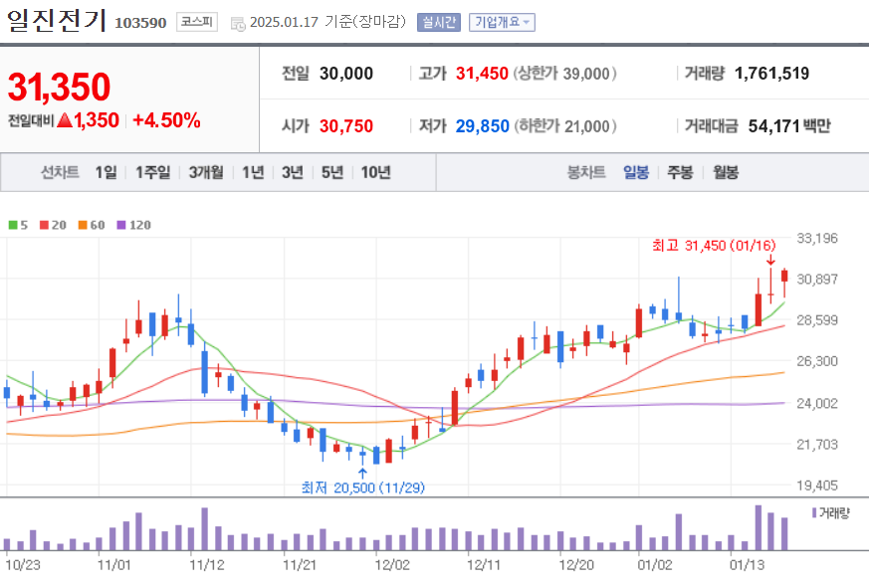Viewport: 869px width, 588px height.
Task: Click the stock code 103590
Action: click(x=140, y=23)
